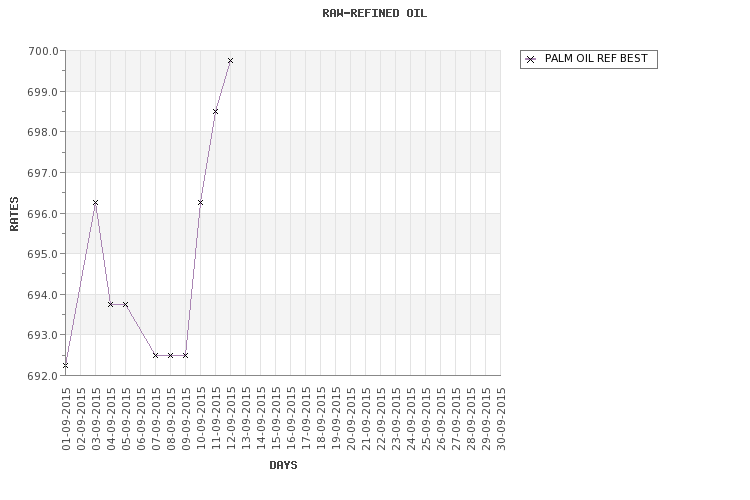Click the DAYS x-axis title

click(283, 465)
